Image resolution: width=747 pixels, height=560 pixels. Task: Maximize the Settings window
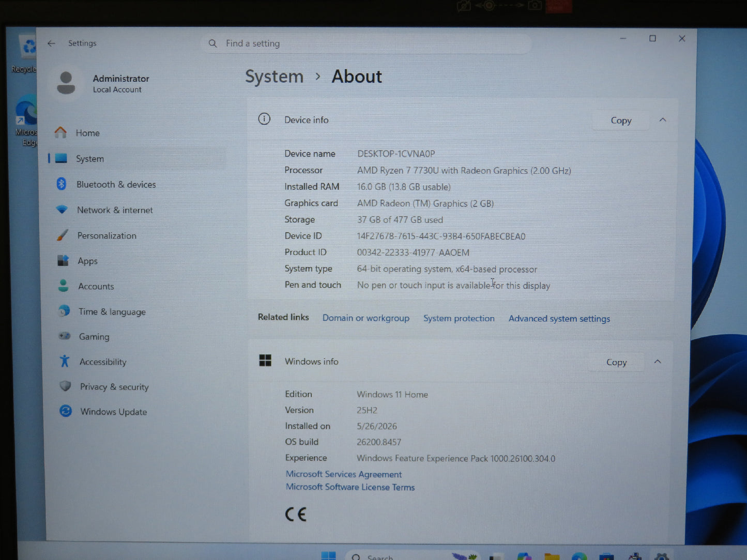[652, 39]
